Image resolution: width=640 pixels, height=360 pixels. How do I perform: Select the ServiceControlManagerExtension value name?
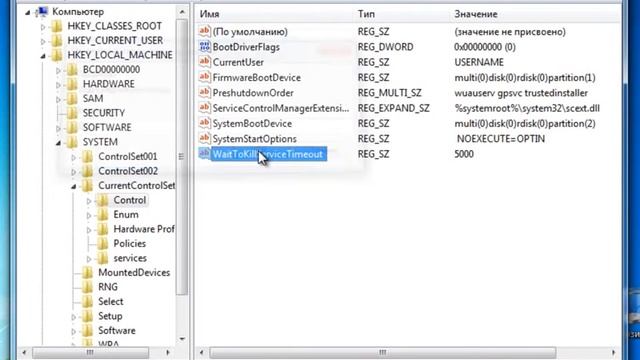pyautogui.click(x=281, y=108)
